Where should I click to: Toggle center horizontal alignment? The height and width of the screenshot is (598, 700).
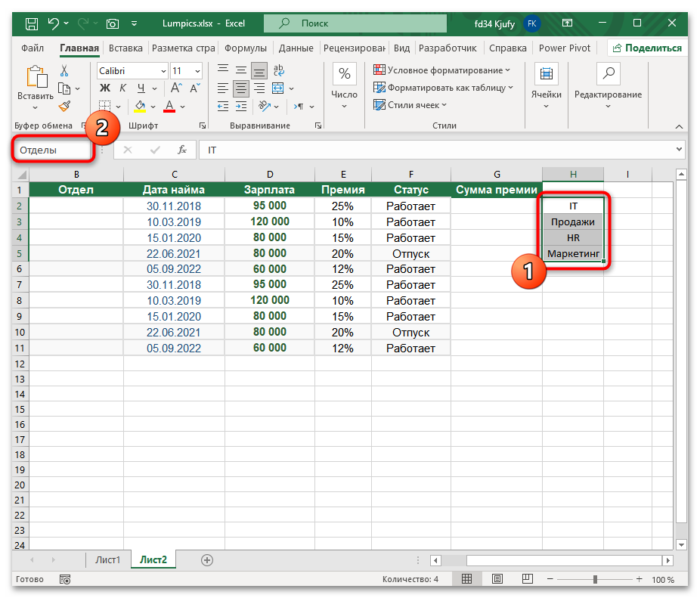(x=240, y=88)
